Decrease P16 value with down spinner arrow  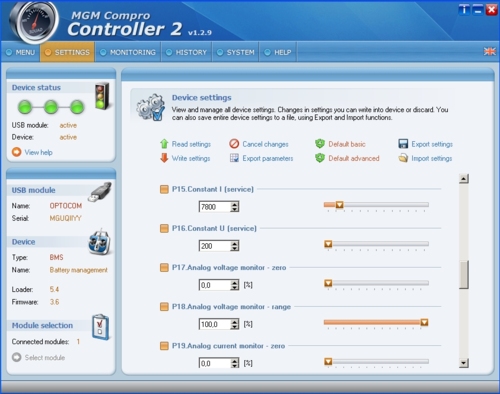tap(235, 248)
